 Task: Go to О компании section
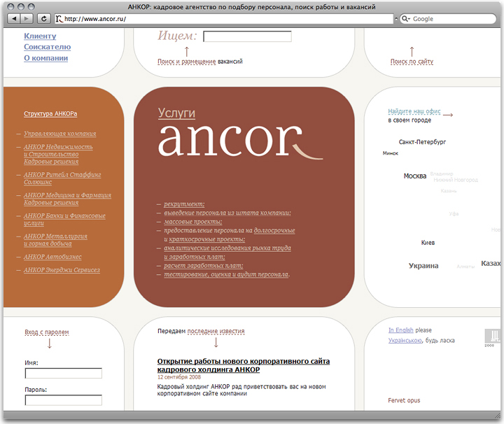(x=45, y=58)
